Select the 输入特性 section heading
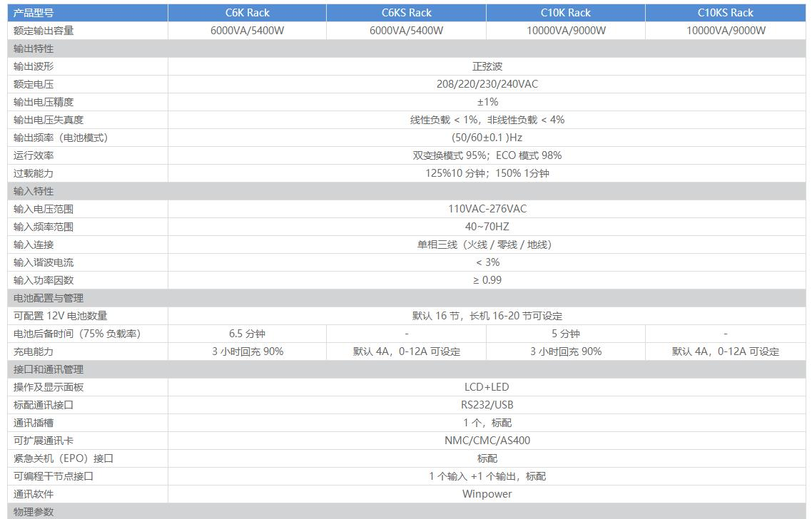Screen dimensions: 812x519 pos(34,191)
